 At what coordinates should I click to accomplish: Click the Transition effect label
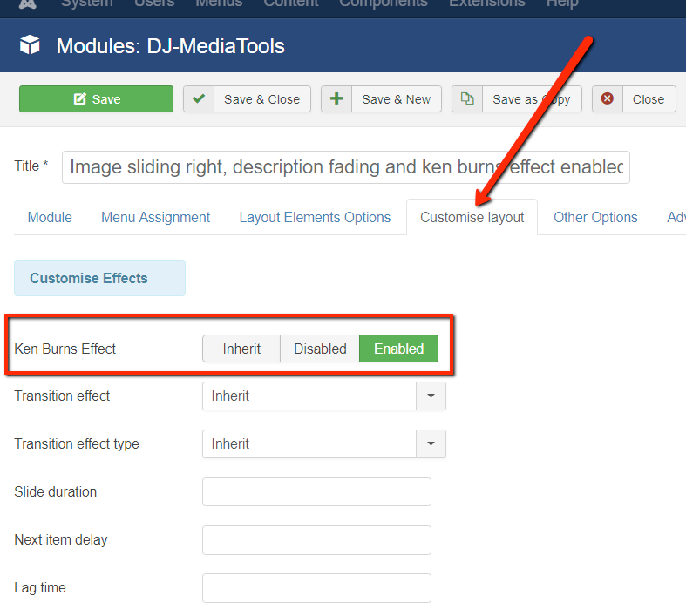tap(62, 396)
